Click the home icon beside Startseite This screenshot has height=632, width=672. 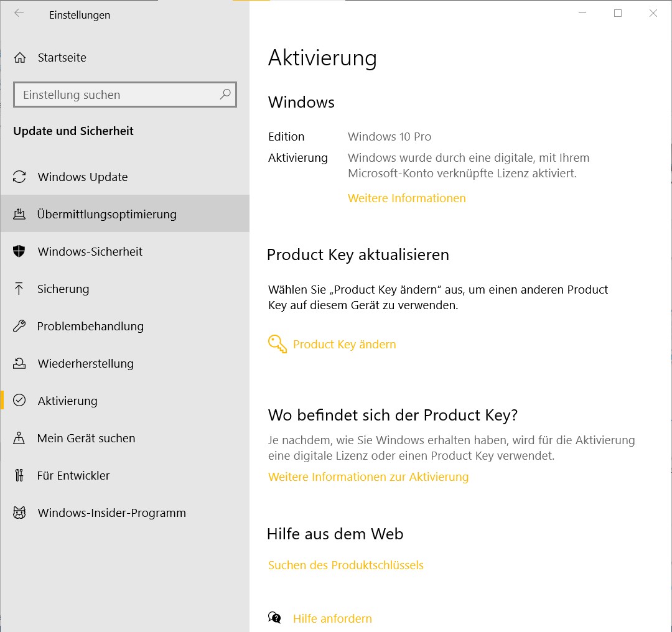(x=20, y=57)
